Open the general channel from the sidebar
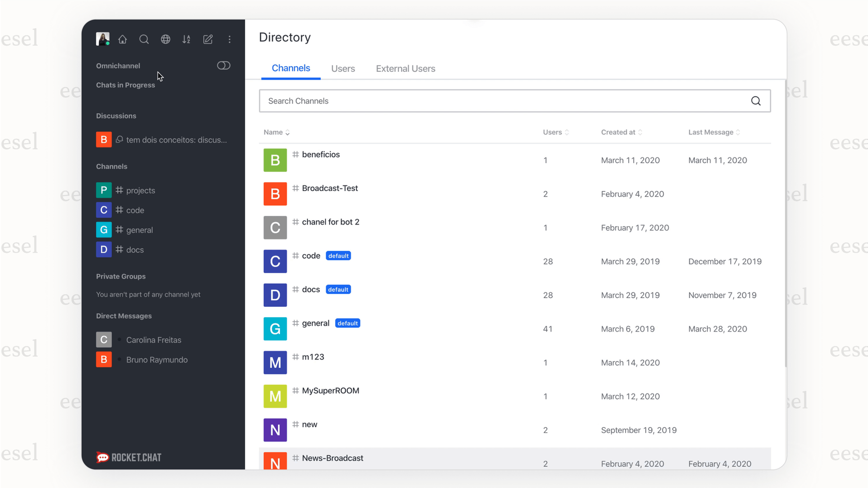Screen dimensions: 868x488 pyautogui.click(x=139, y=230)
